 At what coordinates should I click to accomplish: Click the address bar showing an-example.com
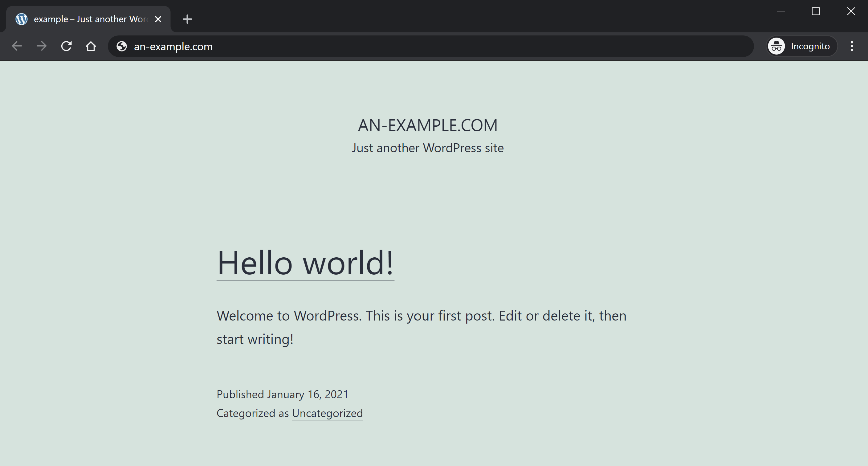431,46
